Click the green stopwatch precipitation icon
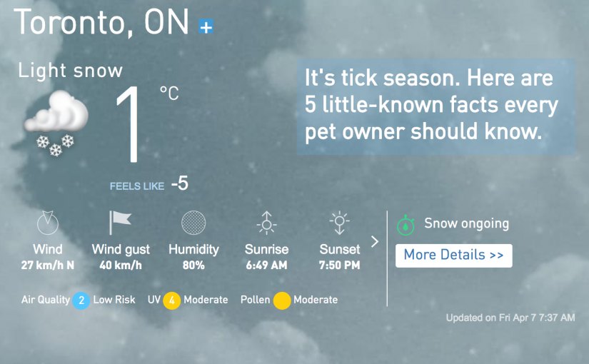 pyautogui.click(x=406, y=224)
